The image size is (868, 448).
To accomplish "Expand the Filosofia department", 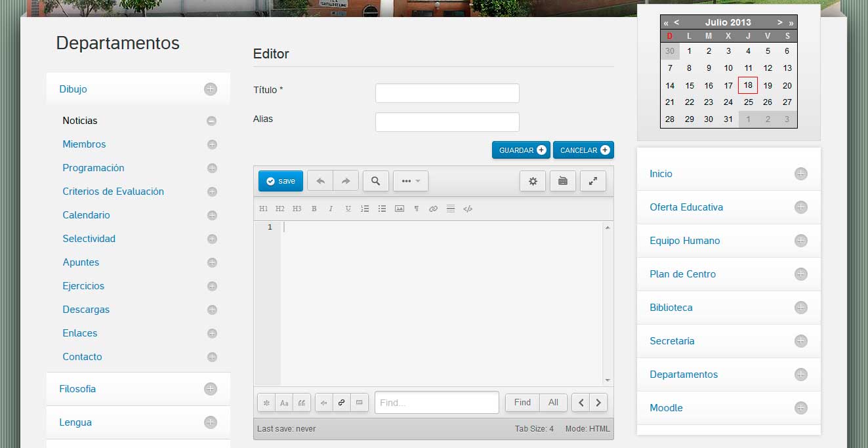I will tap(211, 389).
